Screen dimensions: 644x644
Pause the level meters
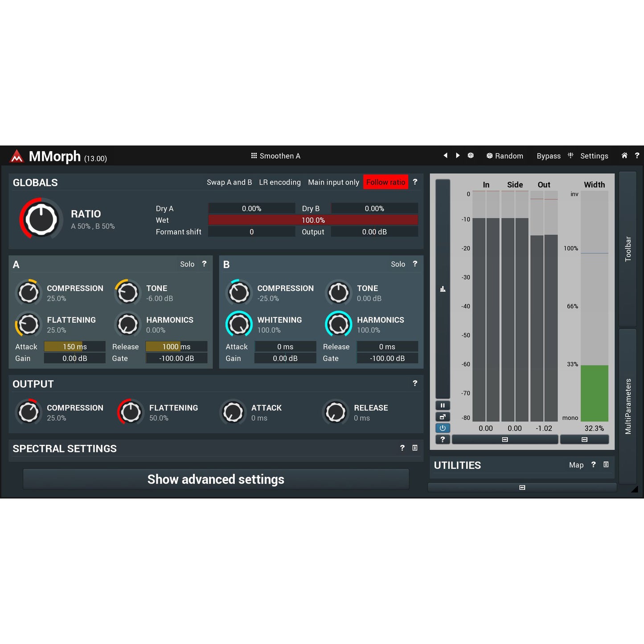coord(443,406)
